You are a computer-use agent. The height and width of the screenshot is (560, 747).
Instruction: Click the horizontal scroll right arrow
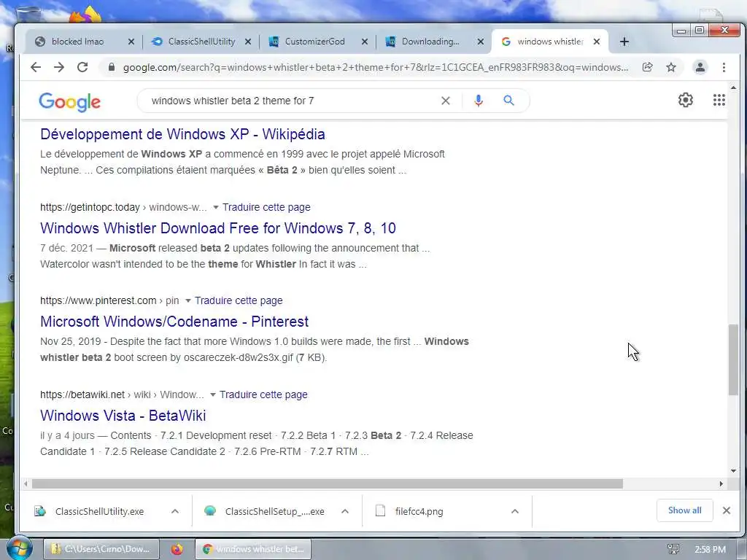tap(721, 484)
